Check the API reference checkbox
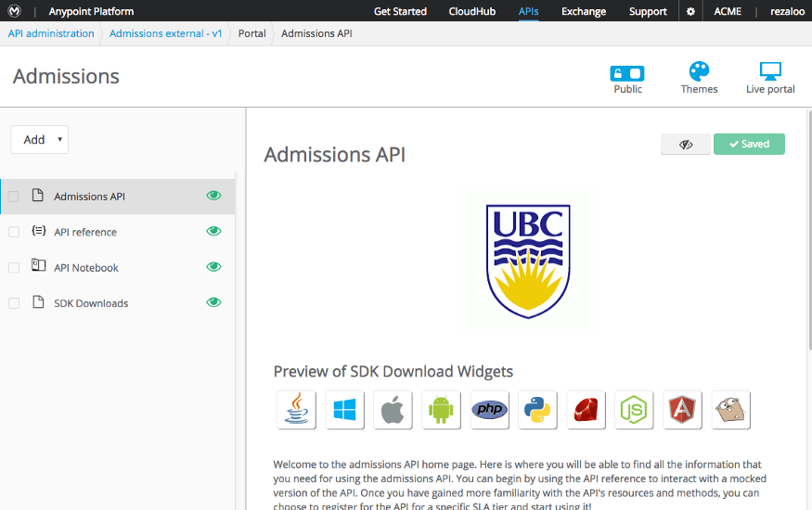The image size is (812, 510). 14,232
